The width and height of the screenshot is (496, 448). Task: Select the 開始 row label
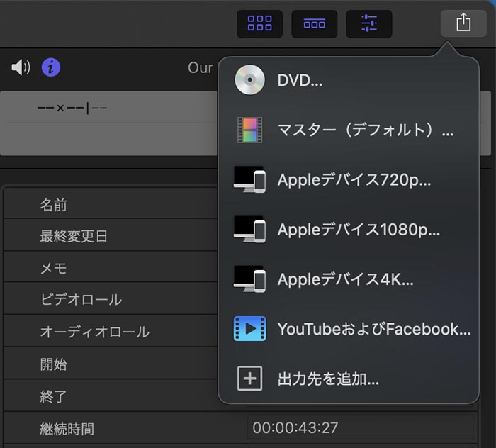53,364
